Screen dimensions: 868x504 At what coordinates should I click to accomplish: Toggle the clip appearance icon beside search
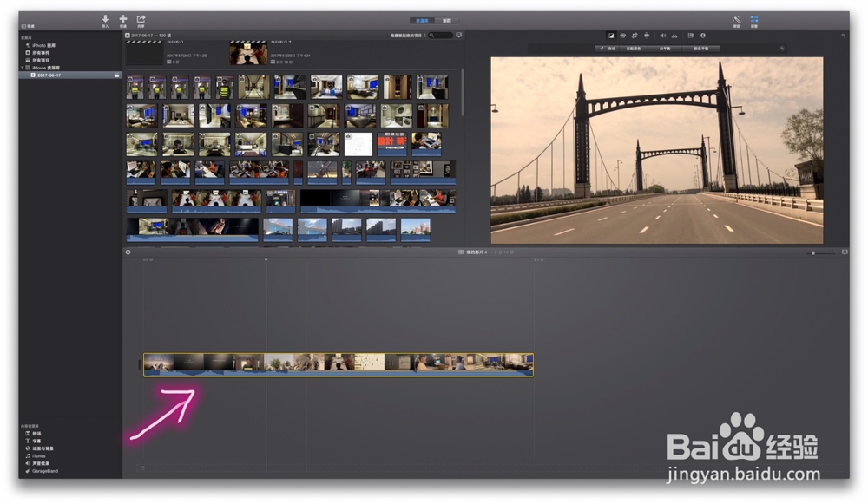point(459,36)
